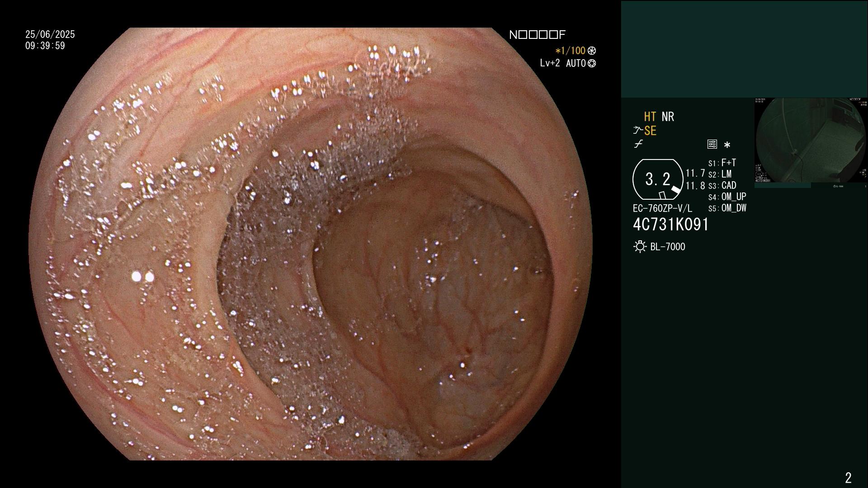Click the shutter speed icon after 1/100

[x=592, y=51]
